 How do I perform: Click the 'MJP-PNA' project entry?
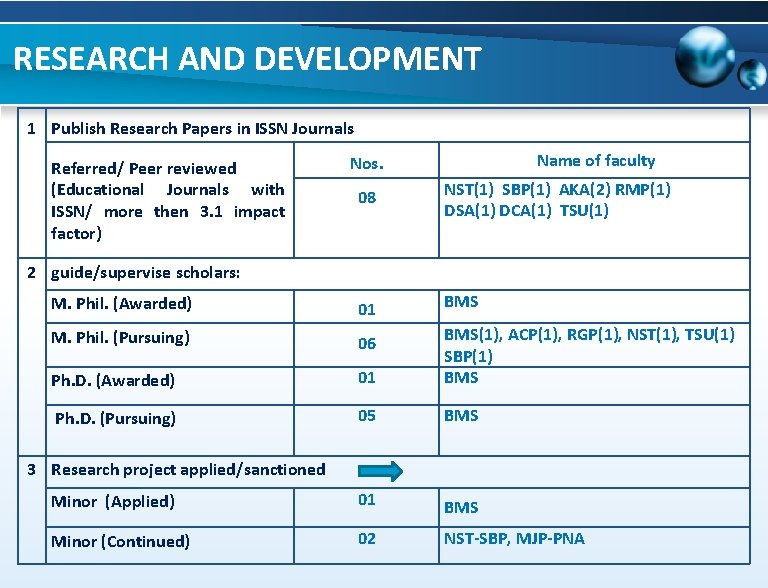[x=551, y=539]
